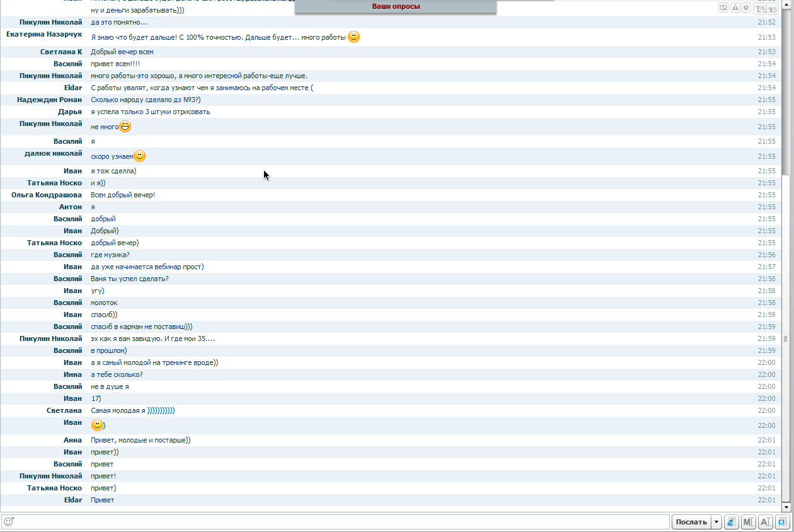Click message 'эх как я вам завидую. И где мои 35....'
The width and height of the screenshot is (794, 532).
tap(153, 338)
